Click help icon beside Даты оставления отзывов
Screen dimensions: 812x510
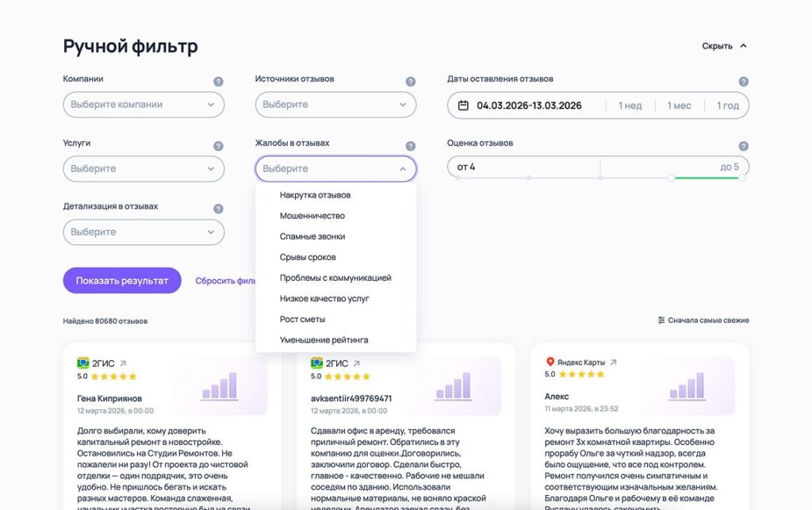(x=743, y=82)
